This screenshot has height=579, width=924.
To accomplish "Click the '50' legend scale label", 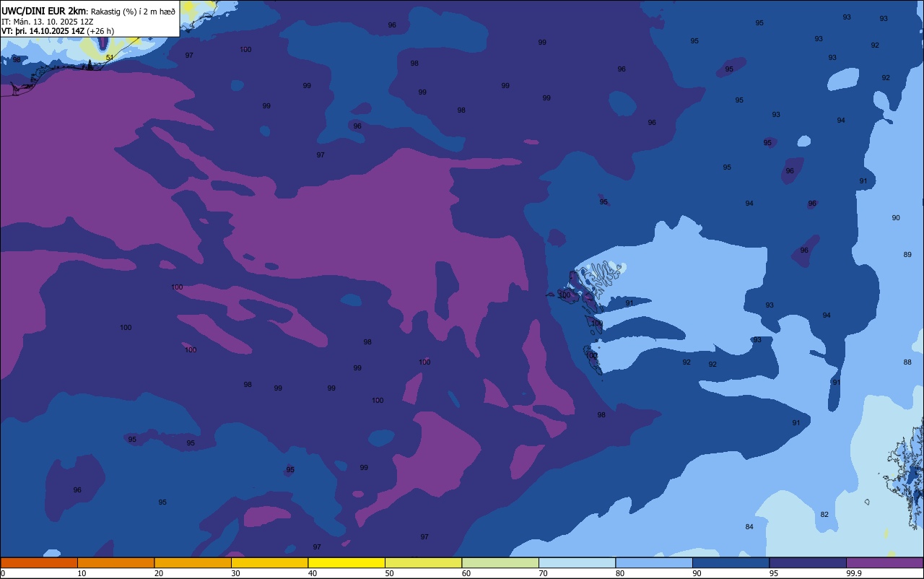I will pos(389,573).
